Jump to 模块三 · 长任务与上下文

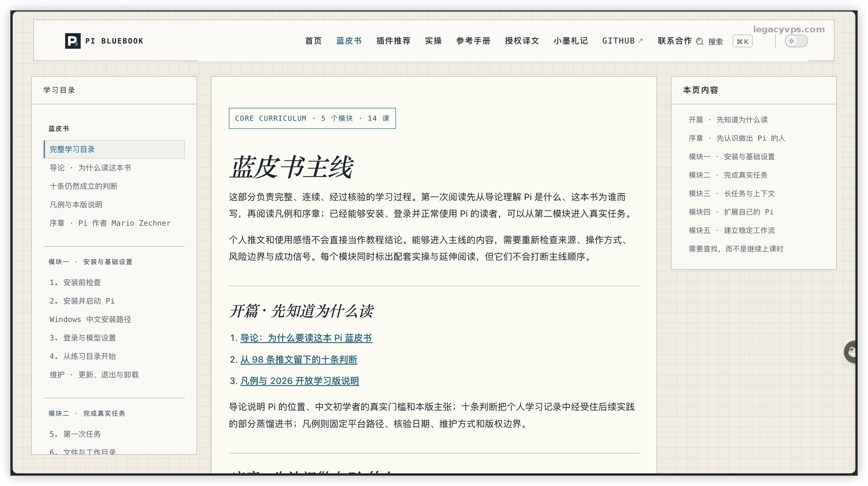coord(732,193)
